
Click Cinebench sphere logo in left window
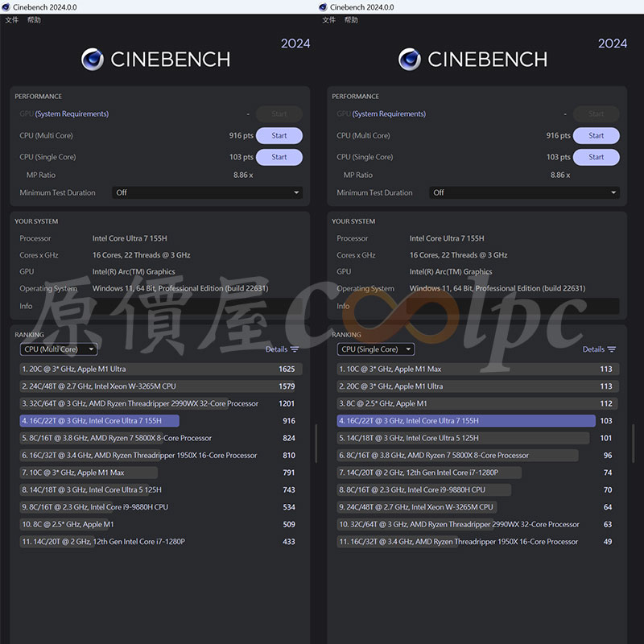pos(93,59)
